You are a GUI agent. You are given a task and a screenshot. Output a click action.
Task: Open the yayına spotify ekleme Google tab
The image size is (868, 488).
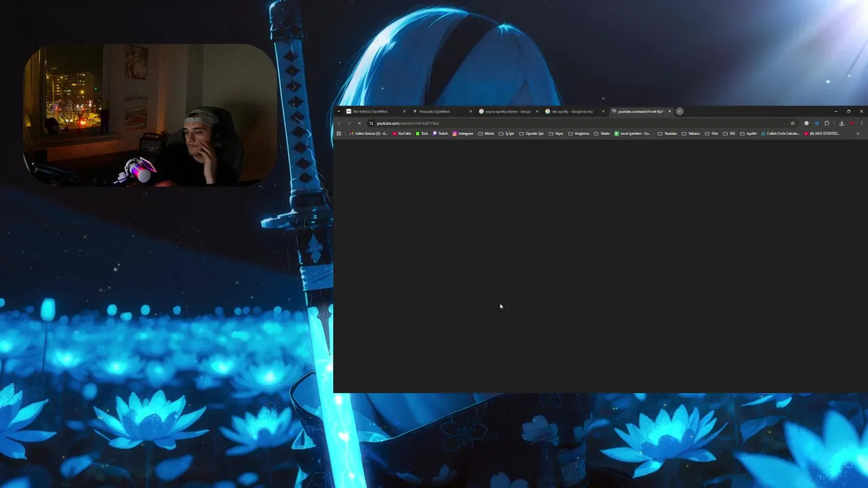507,111
